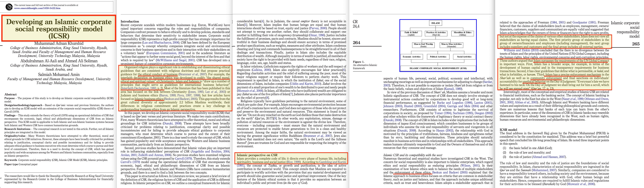Click page number 264
Viewport: 644px width, 188px height.
[x=356, y=43]
